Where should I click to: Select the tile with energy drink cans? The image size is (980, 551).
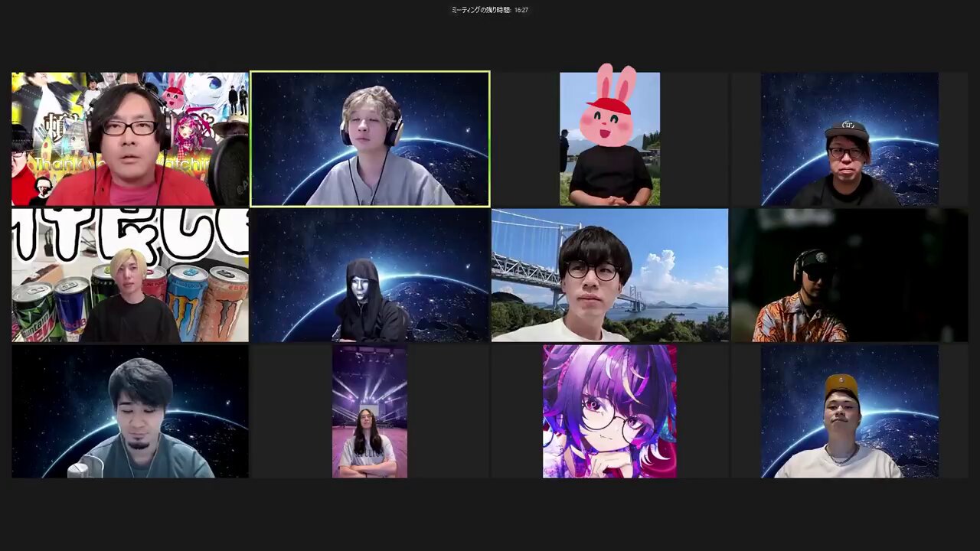point(130,275)
